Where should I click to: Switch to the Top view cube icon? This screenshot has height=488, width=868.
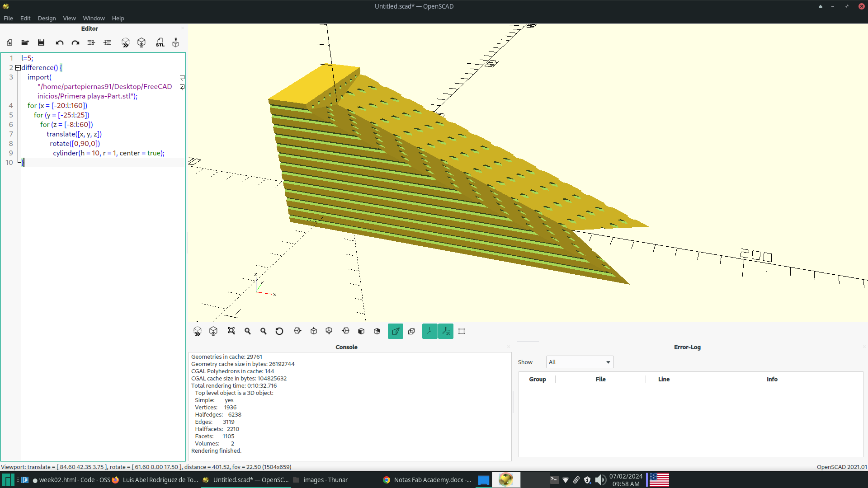pos(314,331)
